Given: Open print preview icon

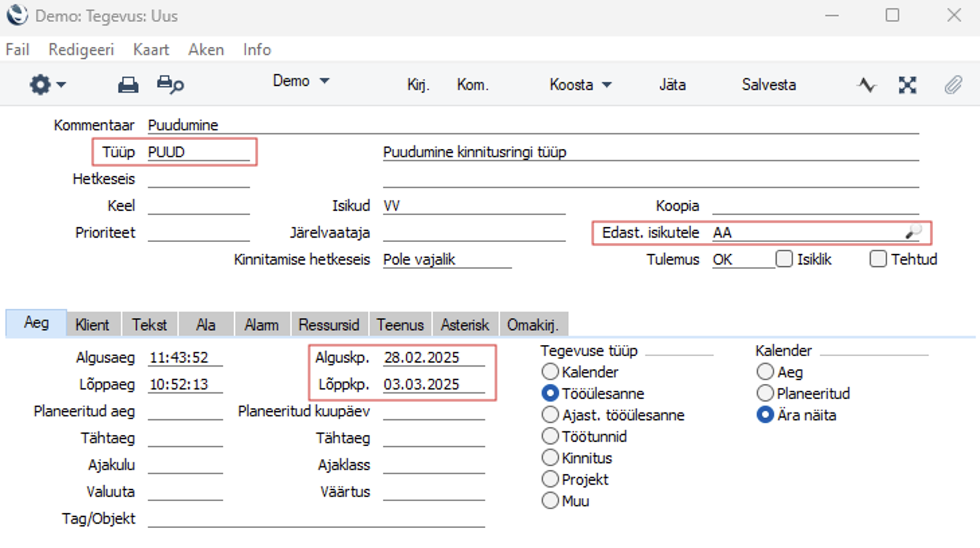Looking at the screenshot, I should point(170,84).
